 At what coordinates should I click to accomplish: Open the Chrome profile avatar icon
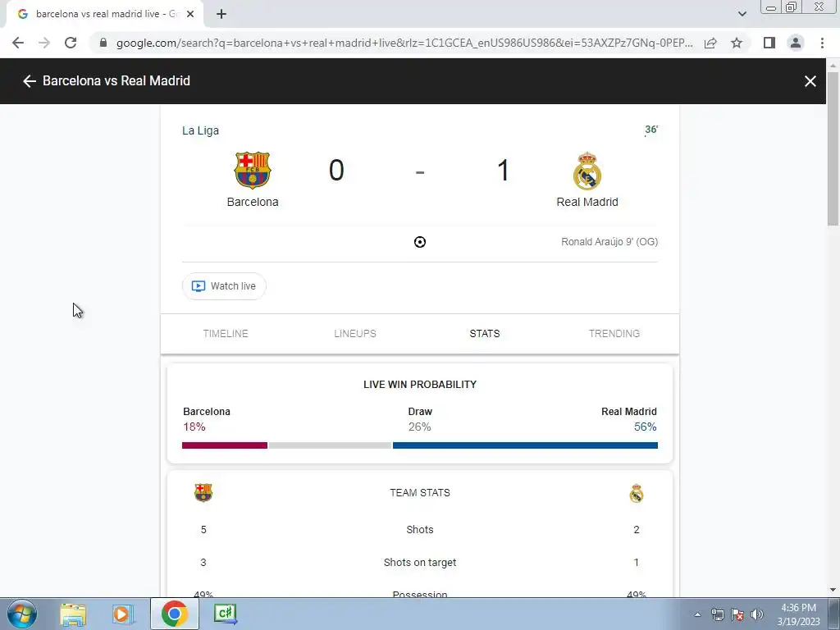click(x=796, y=43)
